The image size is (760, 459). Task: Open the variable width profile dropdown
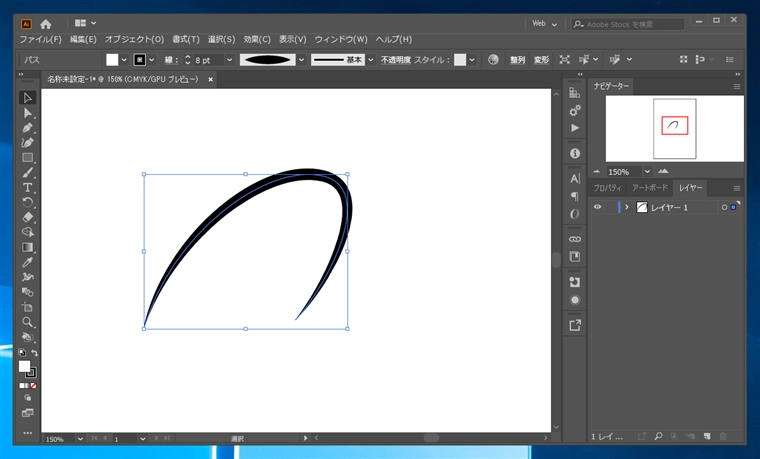[301, 60]
